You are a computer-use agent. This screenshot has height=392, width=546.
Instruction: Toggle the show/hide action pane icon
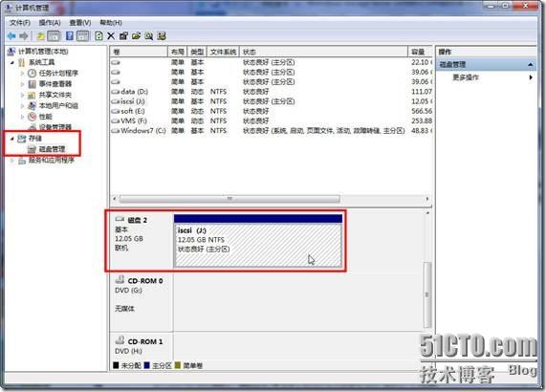coord(82,36)
